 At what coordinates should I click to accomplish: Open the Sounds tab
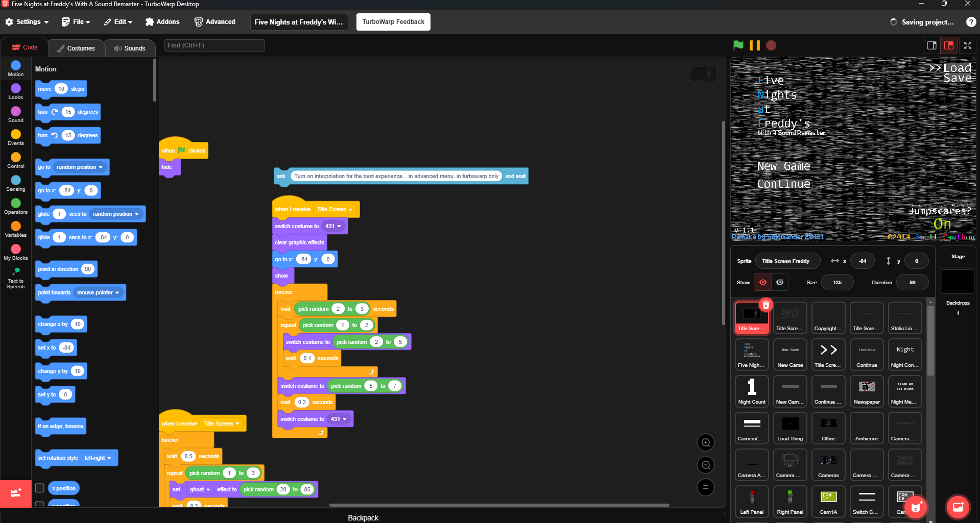(130, 48)
